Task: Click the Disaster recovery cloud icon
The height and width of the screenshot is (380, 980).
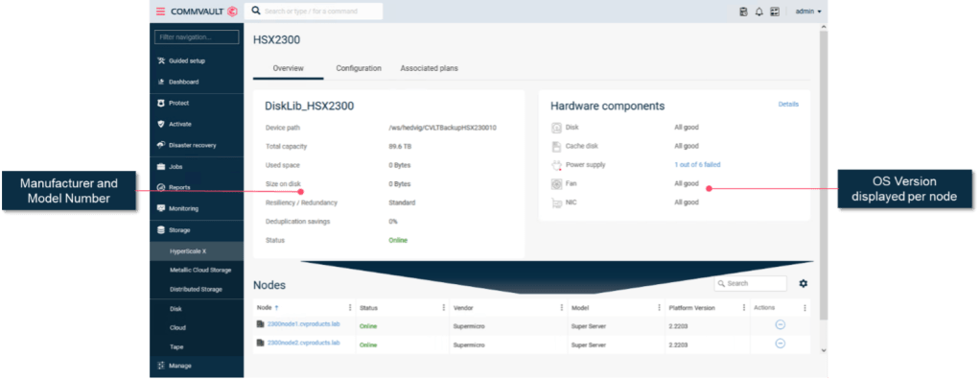Action: (x=161, y=145)
